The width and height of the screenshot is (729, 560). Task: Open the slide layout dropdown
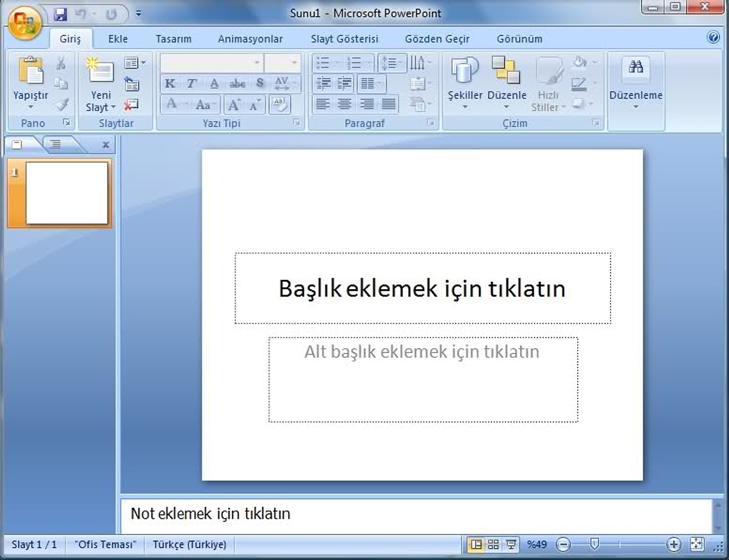click(135, 63)
